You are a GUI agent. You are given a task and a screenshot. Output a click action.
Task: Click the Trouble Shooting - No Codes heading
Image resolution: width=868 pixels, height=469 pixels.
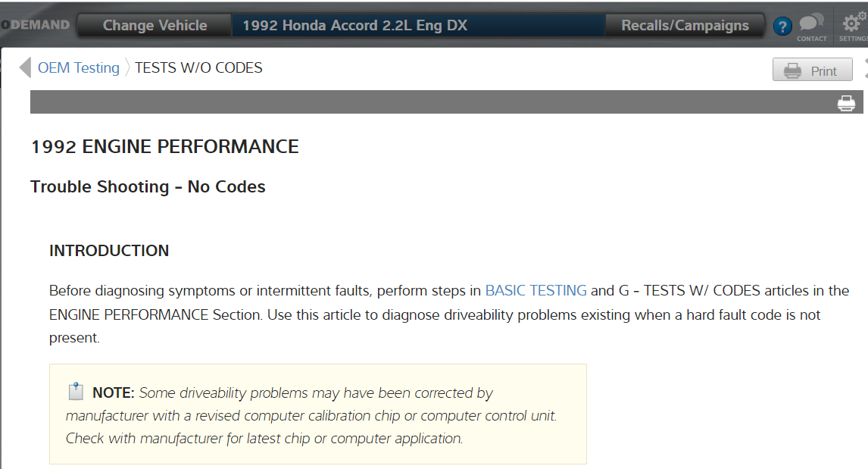pos(148,187)
